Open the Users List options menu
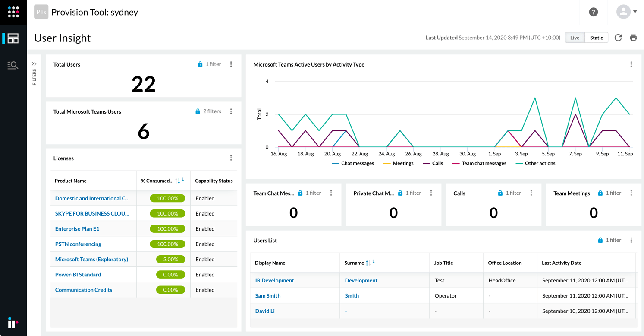The width and height of the screenshot is (644, 336). click(631, 240)
